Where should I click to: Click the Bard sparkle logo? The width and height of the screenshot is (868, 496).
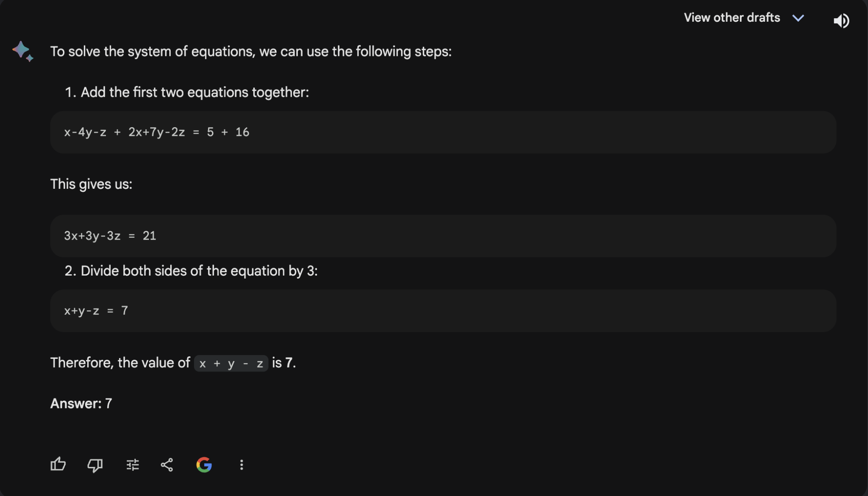click(23, 51)
